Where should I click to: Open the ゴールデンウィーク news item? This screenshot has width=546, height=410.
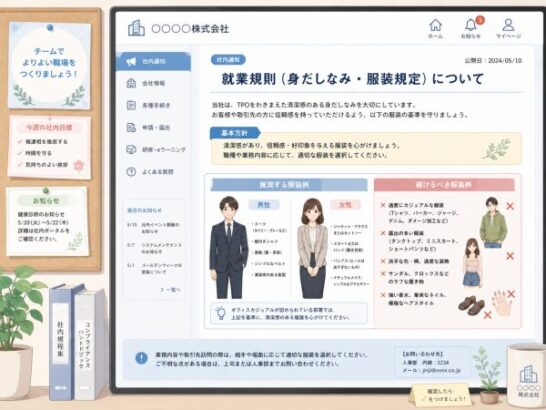coord(153,268)
